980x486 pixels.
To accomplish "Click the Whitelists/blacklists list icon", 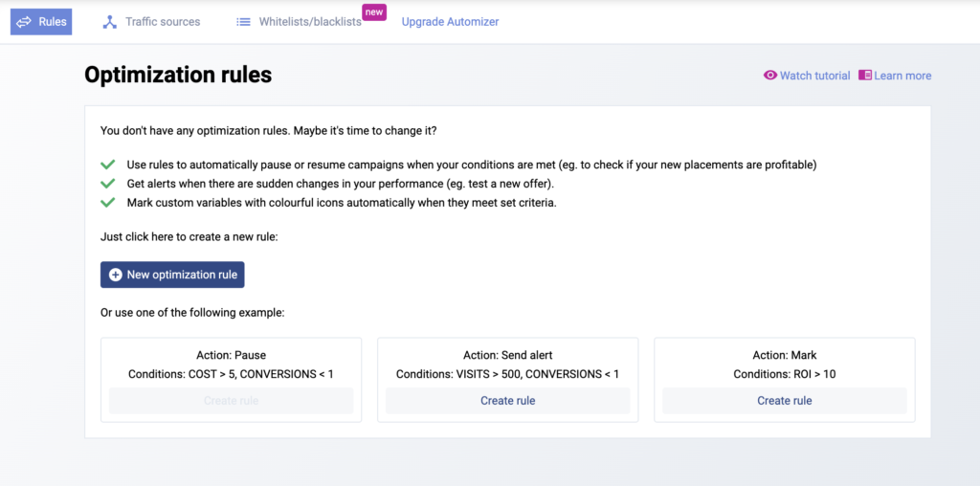I will tap(243, 21).
